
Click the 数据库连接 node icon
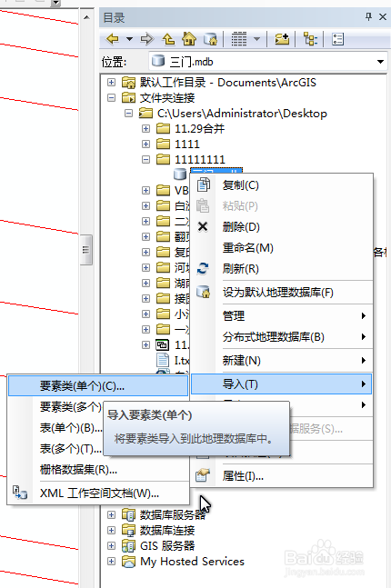click(x=128, y=530)
